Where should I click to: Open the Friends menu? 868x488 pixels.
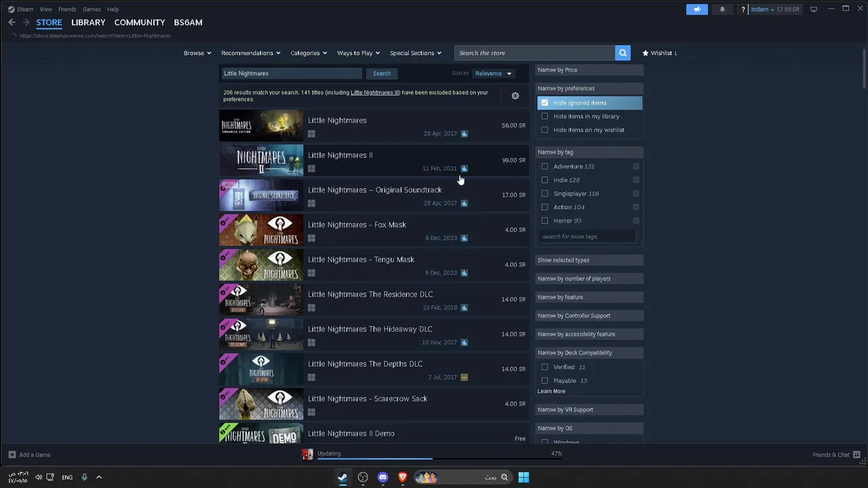tap(67, 9)
